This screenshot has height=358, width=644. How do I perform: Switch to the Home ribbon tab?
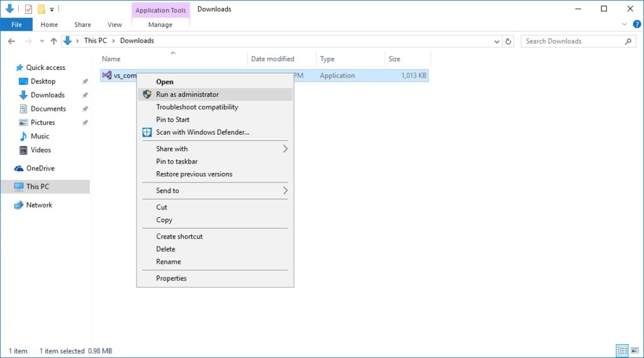49,25
